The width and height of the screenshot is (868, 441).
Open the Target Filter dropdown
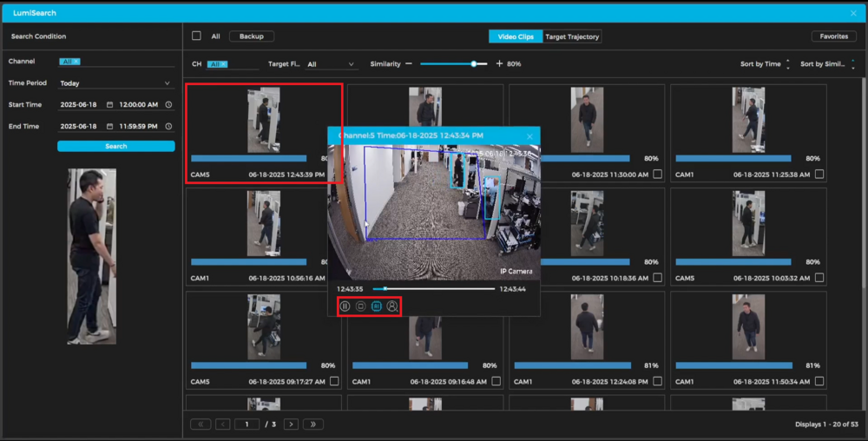coord(332,64)
